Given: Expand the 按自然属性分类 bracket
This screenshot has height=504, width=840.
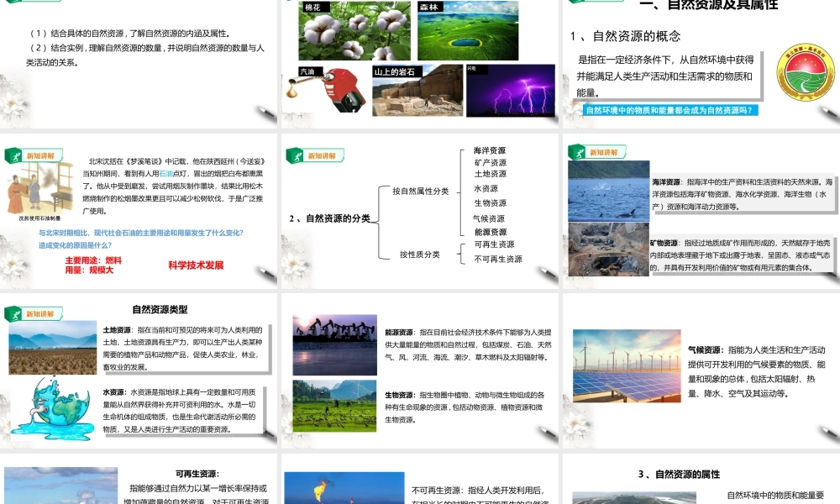Looking at the screenshot, I should 422,192.
